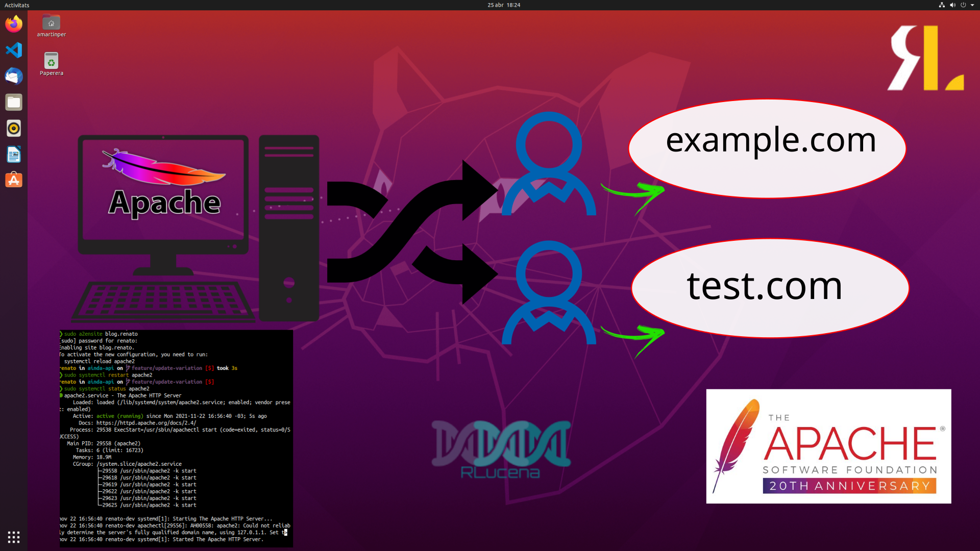The image size is (980, 551).
Task: Launch Rhythmbox music player
Action: [14, 128]
